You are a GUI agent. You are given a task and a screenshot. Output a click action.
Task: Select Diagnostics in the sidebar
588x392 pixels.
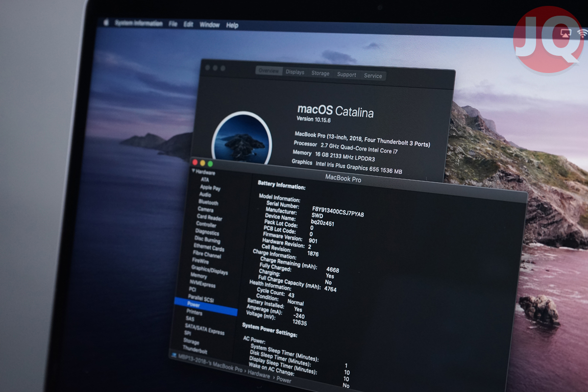tap(207, 232)
